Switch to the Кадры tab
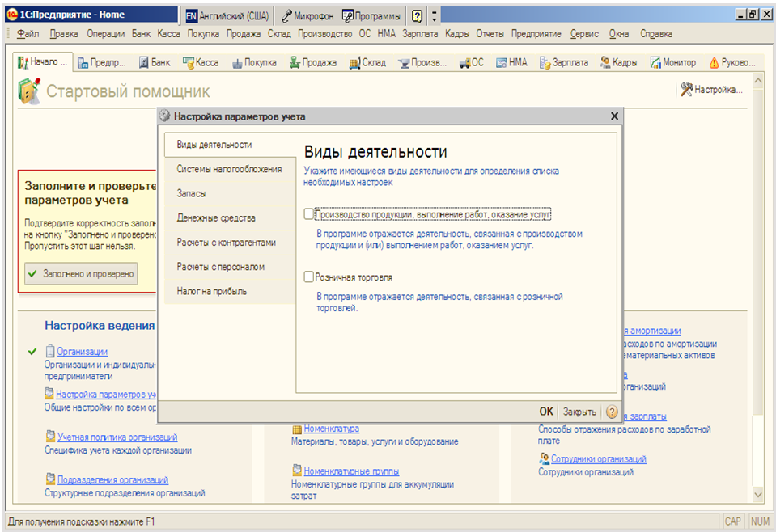Image resolution: width=776 pixels, height=532 pixels. pos(618,62)
